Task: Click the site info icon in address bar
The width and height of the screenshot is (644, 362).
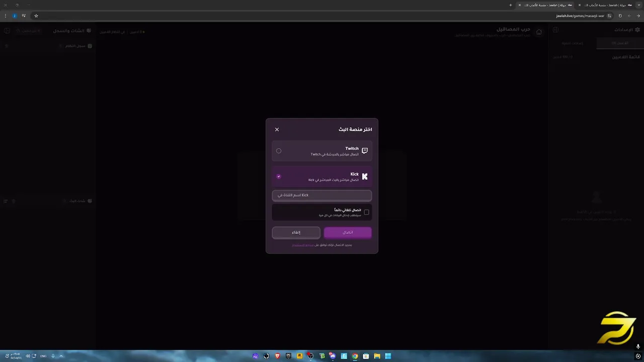Action: point(609,16)
